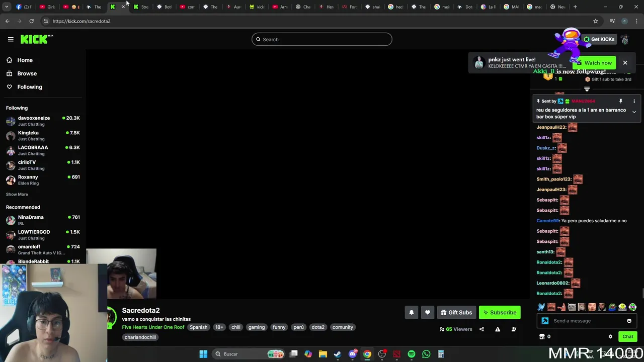The width and height of the screenshot is (644, 362).
Task: Click the moderator hammer icon in chat box
Action: click(x=545, y=321)
